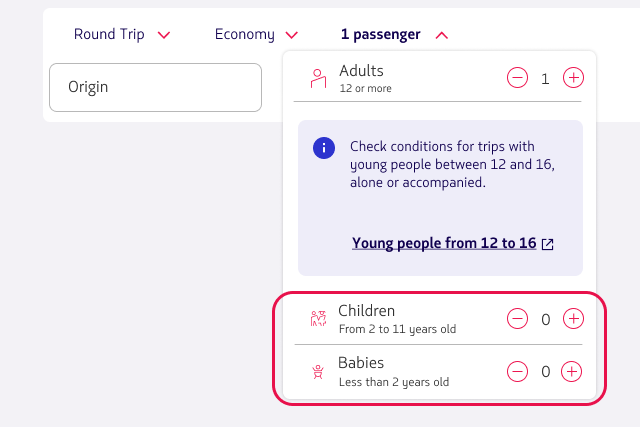
Task: Click the external link arrow icon
Action: click(547, 244)
